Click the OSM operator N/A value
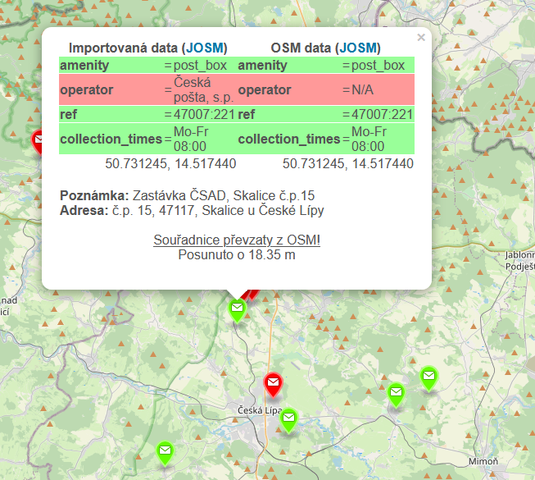Viewport: 535px width, 480px height. tap(362, 90)
